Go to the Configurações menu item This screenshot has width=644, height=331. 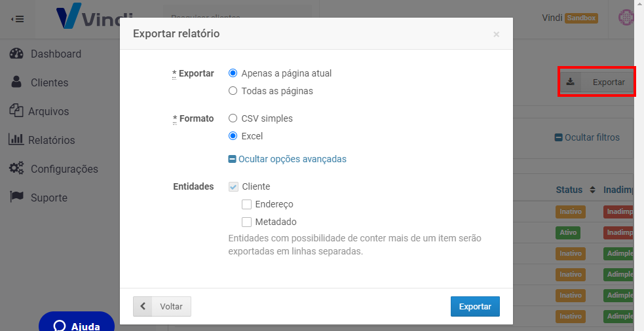64,169
